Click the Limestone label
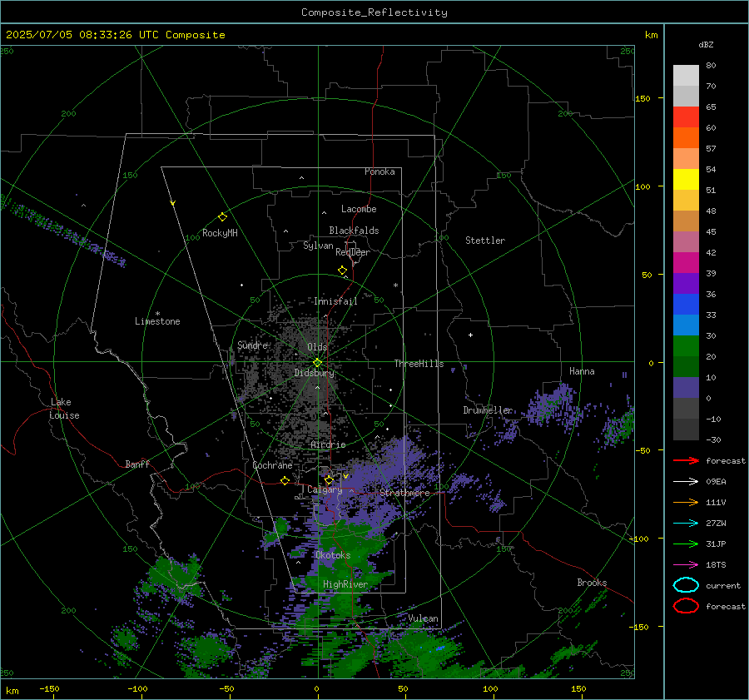This screenshot has height=700, width=749. (157, 321)
